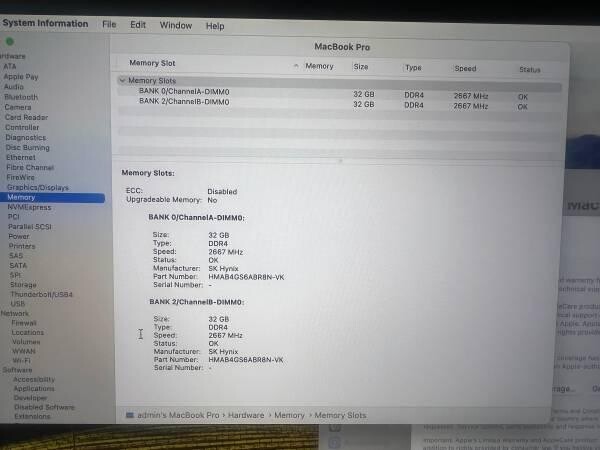Select SATA in the sidebar
This screenshot has height=450, width=600.
pos(18,266)
